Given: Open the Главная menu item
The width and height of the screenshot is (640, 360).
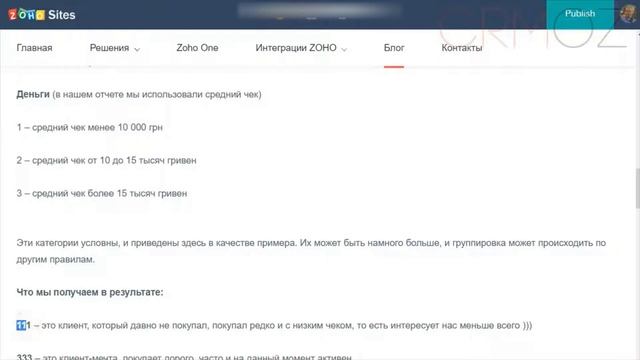Looking at the screenshot, I should click(x=34, y=48).
